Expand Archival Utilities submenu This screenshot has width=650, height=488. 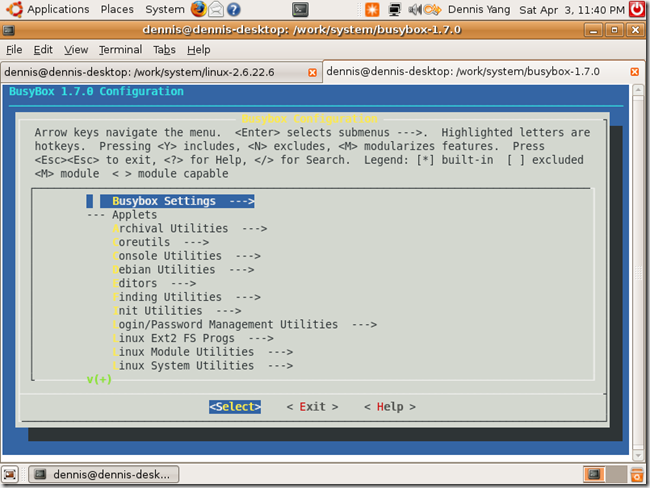click(190, 228)
